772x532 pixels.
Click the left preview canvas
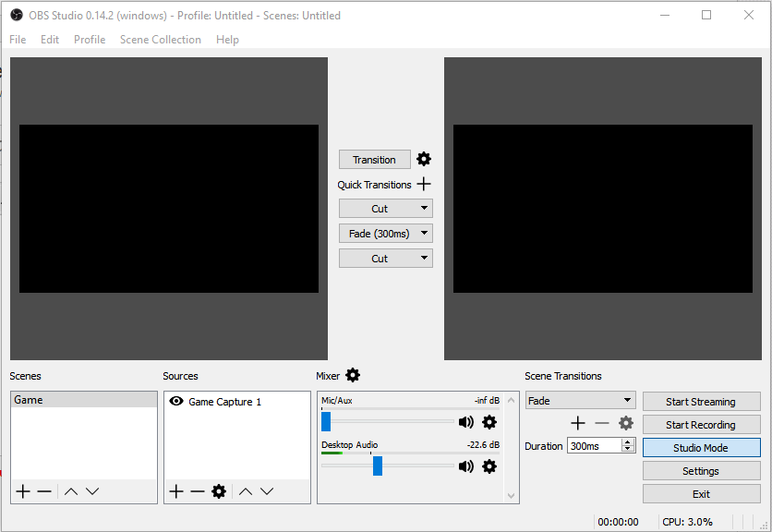click(x=169, y=209)
